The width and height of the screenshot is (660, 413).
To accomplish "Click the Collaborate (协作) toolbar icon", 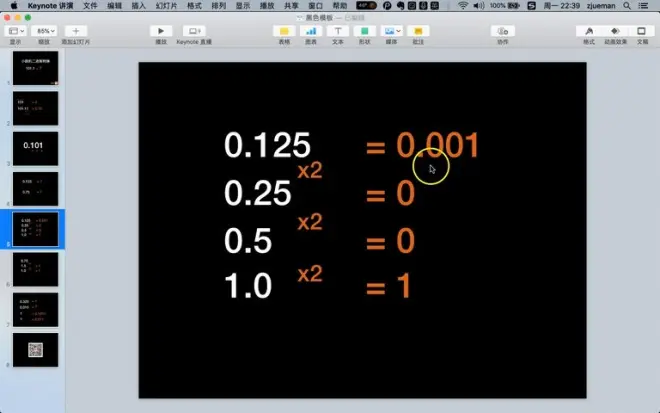I will coord(501,32).
